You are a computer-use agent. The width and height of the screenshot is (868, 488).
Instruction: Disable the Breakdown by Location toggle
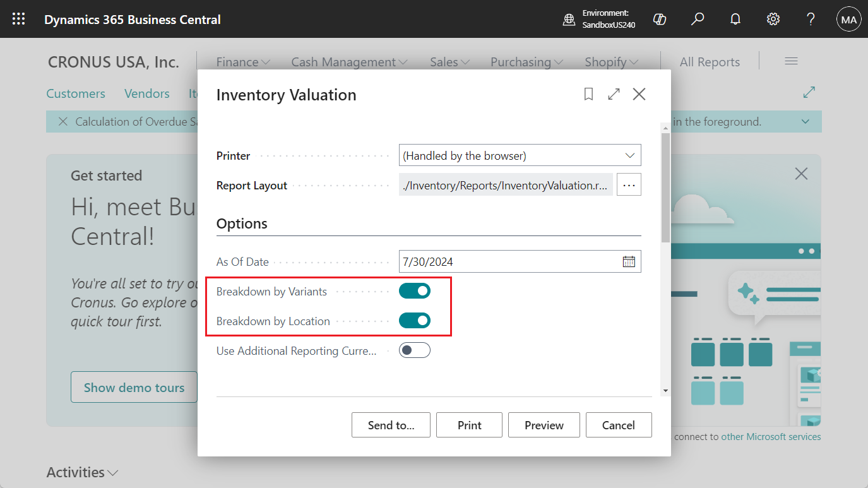[415, 320]
